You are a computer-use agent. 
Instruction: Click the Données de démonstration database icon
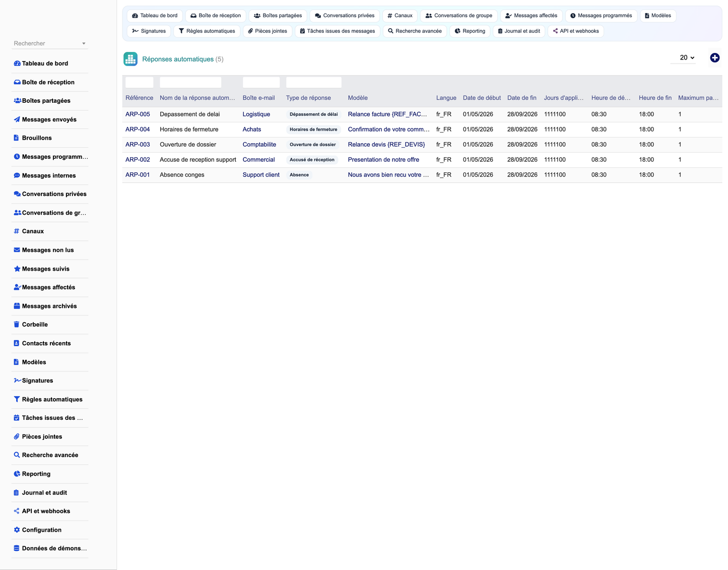[x=17, y=548]
